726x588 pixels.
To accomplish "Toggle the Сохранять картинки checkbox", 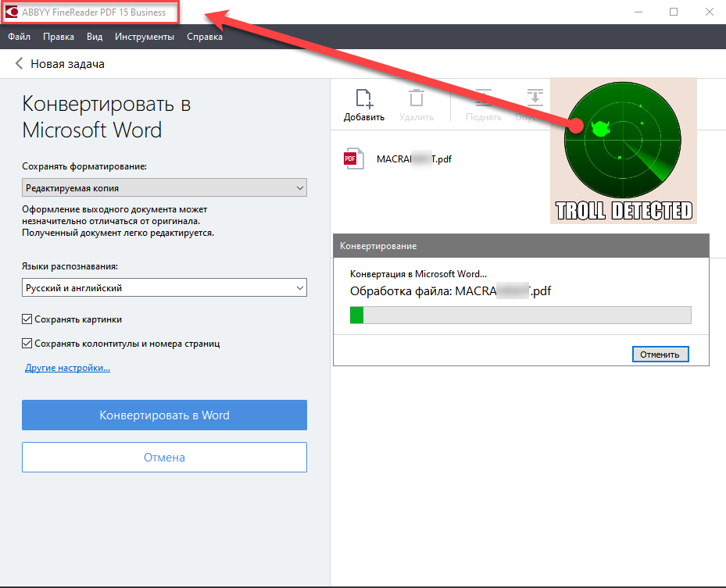I will tap(27, 319).
